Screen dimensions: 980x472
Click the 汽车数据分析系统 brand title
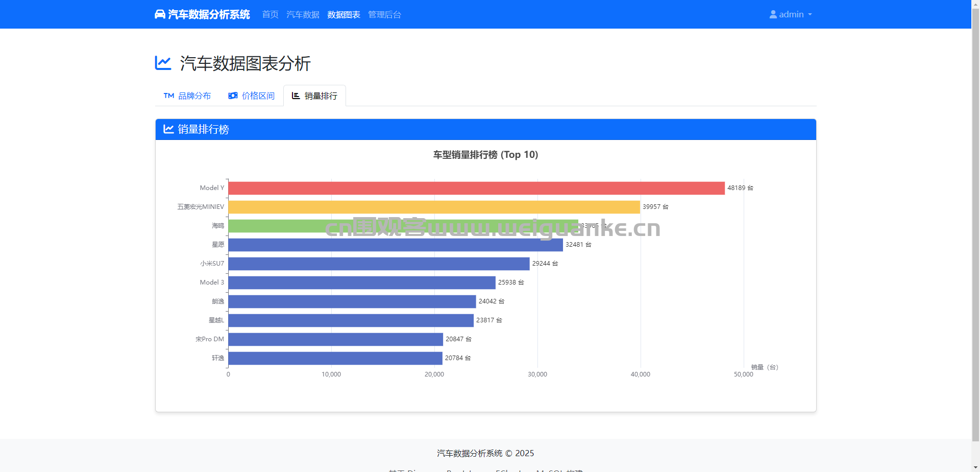tap(209, 14)
